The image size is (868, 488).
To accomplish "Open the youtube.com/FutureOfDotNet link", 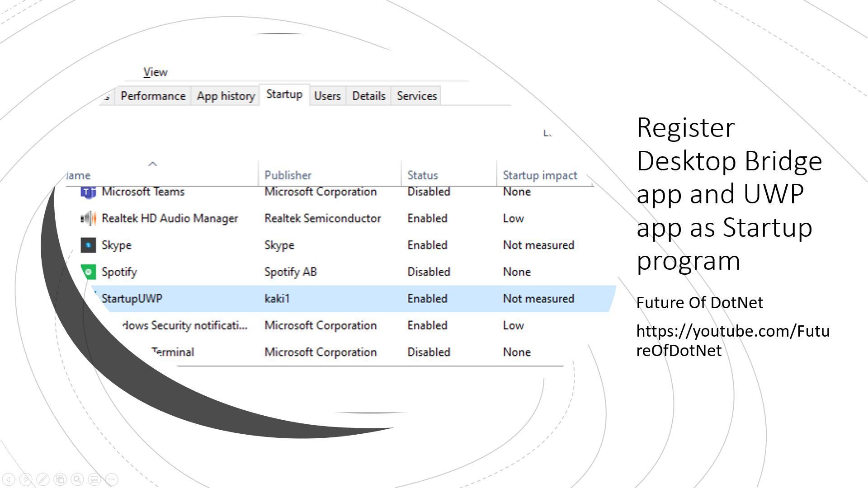I will tap(732, 341).
